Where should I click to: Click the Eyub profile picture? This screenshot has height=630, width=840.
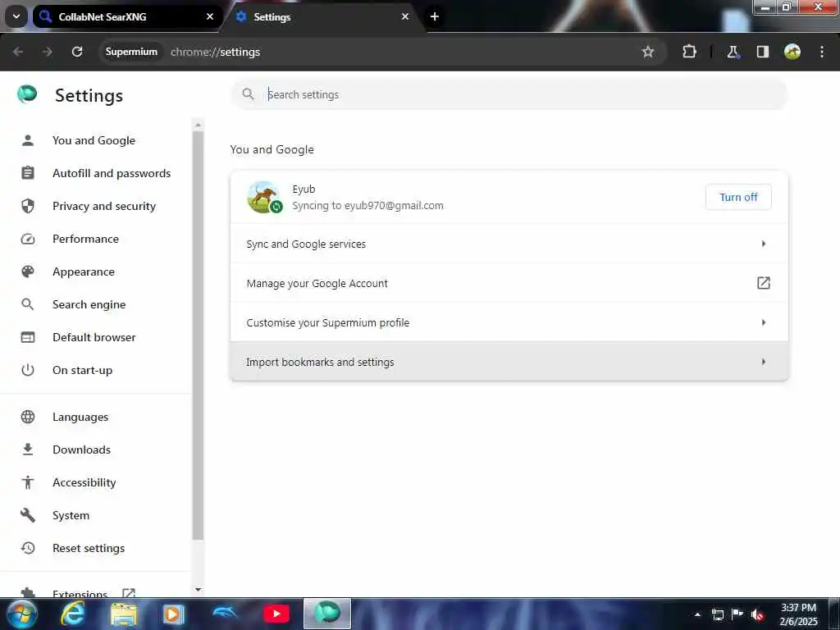pyautogui.click(x=263, y=197)
